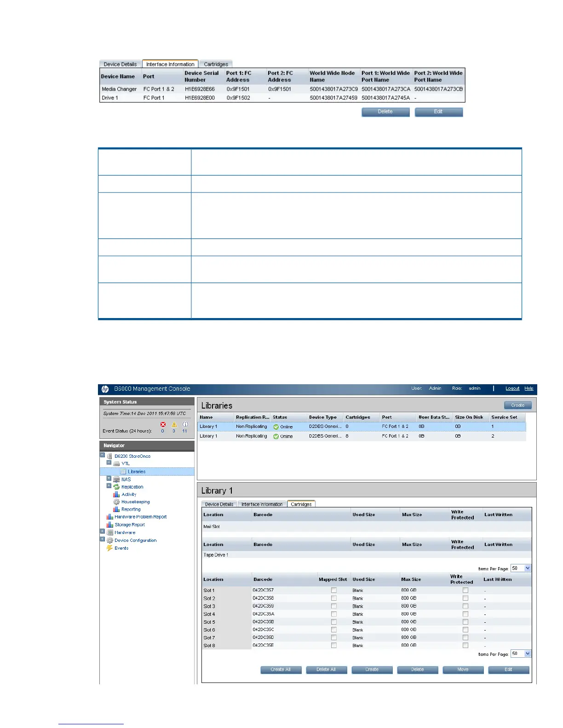Click the NAS icon in Navigator
563x728 pixels.
[x=116, y=479]
